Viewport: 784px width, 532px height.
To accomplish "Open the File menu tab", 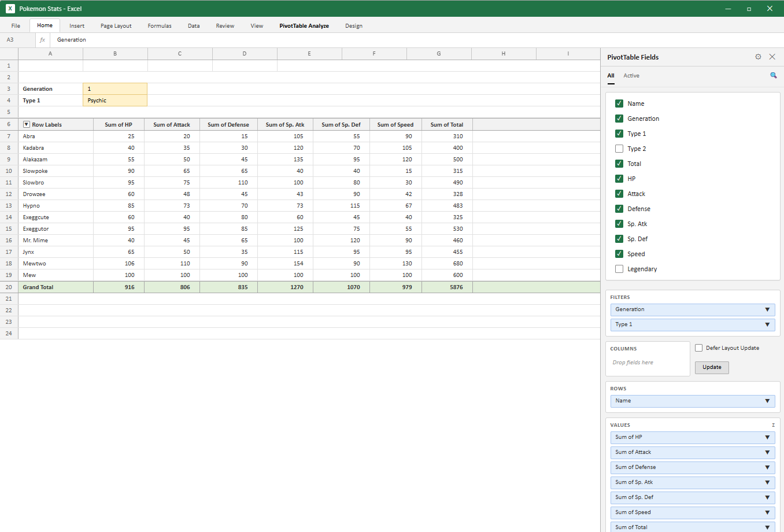I will (x=16, y=25).
